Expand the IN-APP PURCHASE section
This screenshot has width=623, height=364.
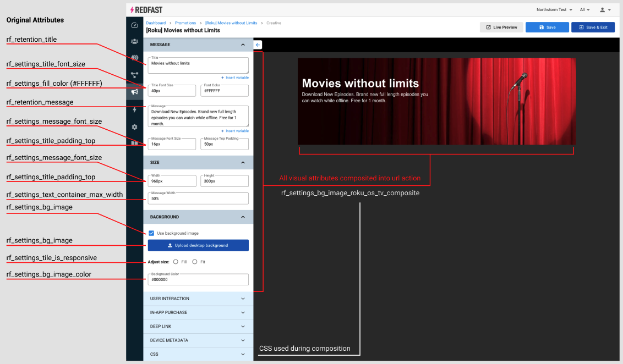tap(198, 313)
